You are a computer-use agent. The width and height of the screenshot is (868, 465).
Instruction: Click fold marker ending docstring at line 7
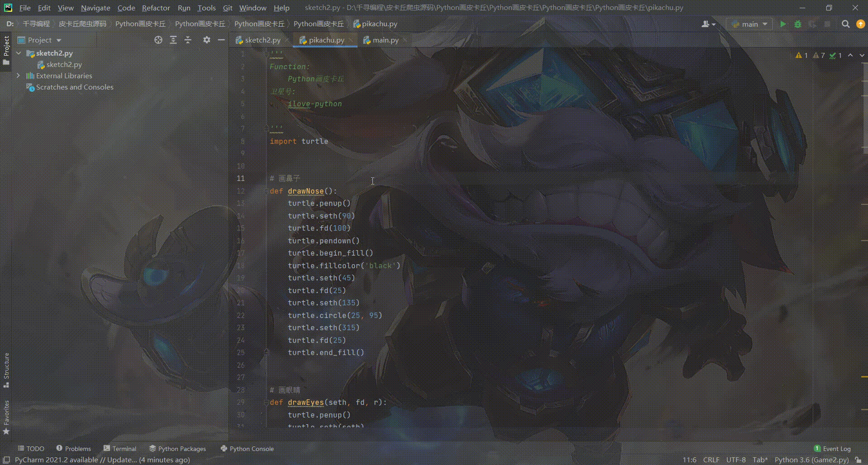(266, 128)
